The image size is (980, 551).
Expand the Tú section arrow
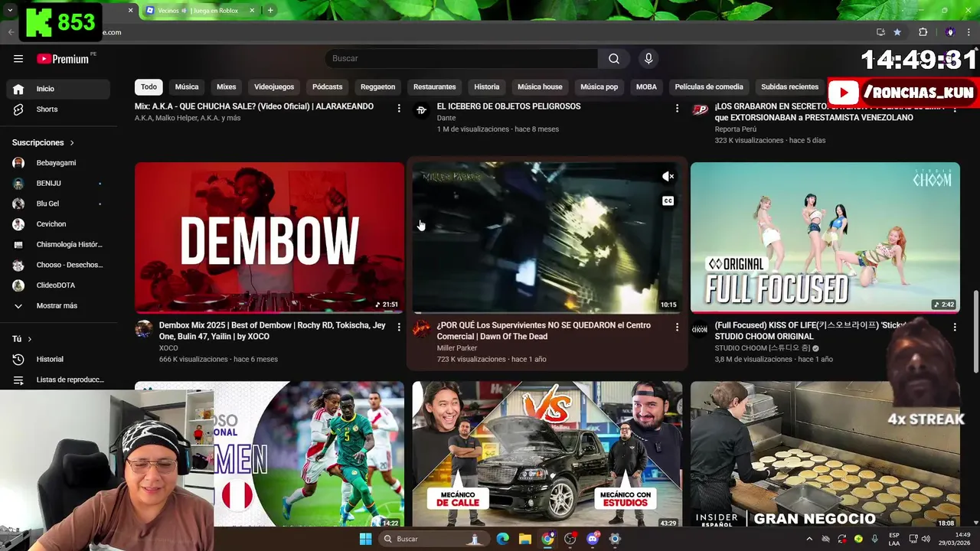tap(30, 339)
